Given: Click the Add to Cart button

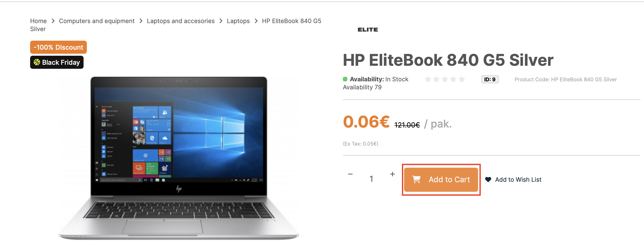Looking at the screenshot, I should tap(441, 179).
